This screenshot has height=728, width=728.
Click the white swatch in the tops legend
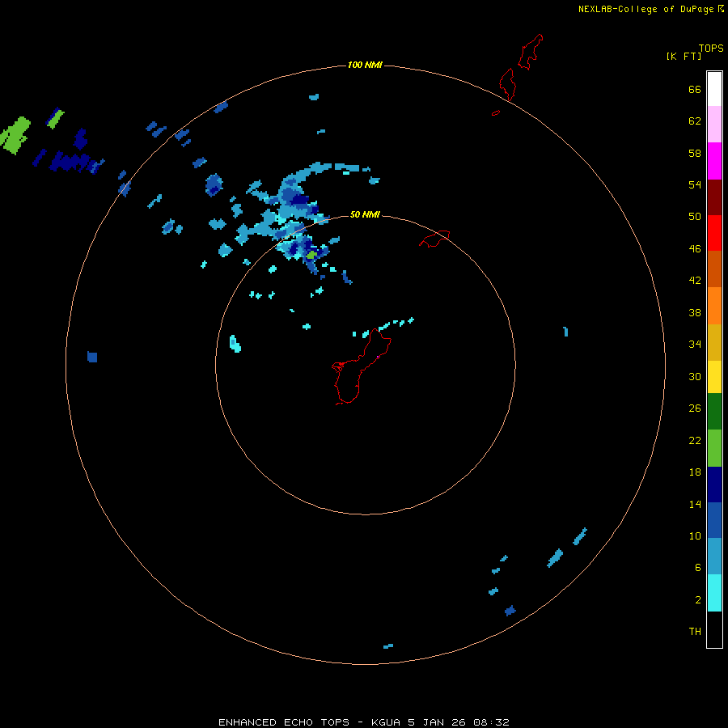pos(714,89)
